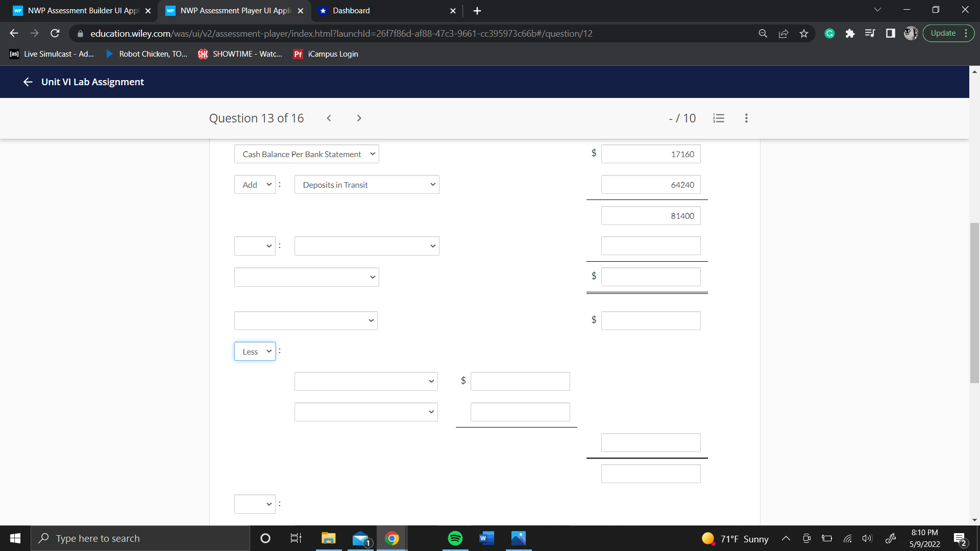Launch Microsoft Word from the taskbar
This screenshot has width=980, height=551.
[486, 538]
